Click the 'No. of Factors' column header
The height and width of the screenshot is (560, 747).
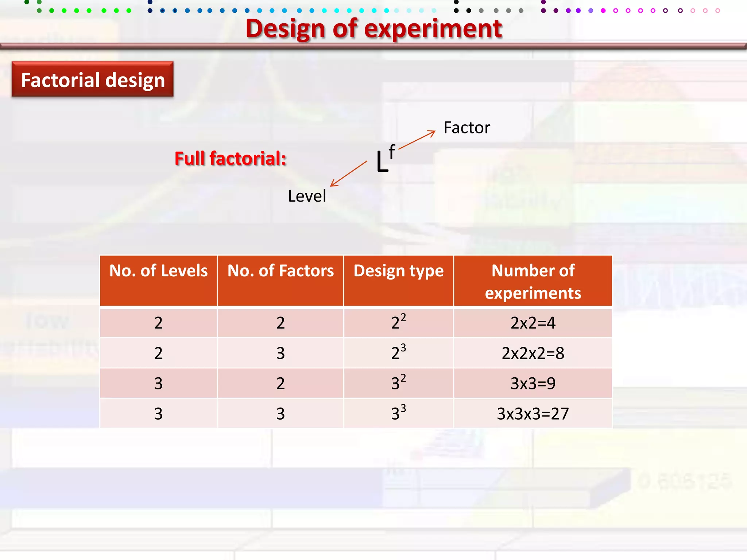click(x=280, y=281)
